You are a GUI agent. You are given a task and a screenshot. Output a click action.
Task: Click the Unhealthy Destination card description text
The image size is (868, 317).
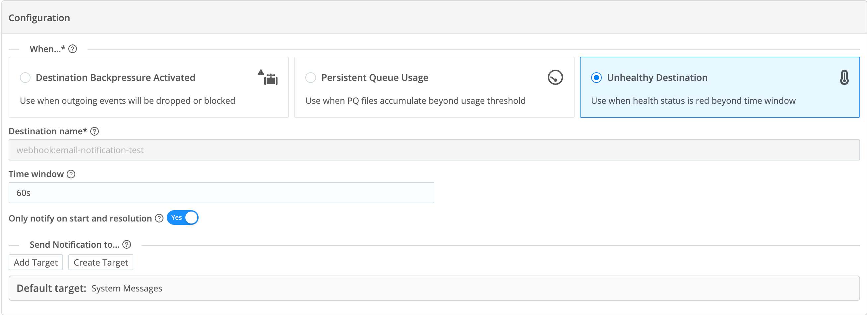pyautogui.click(x=693, y=101)
